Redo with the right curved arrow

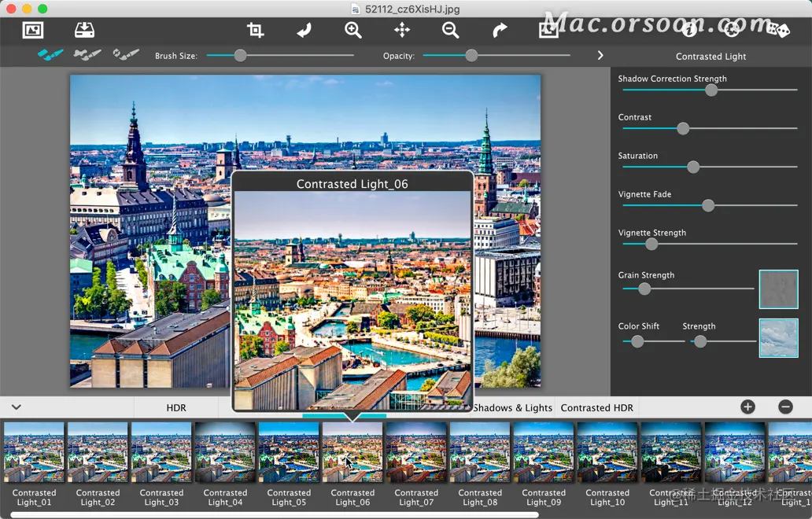pyautogui.click(x=500, y=30)
